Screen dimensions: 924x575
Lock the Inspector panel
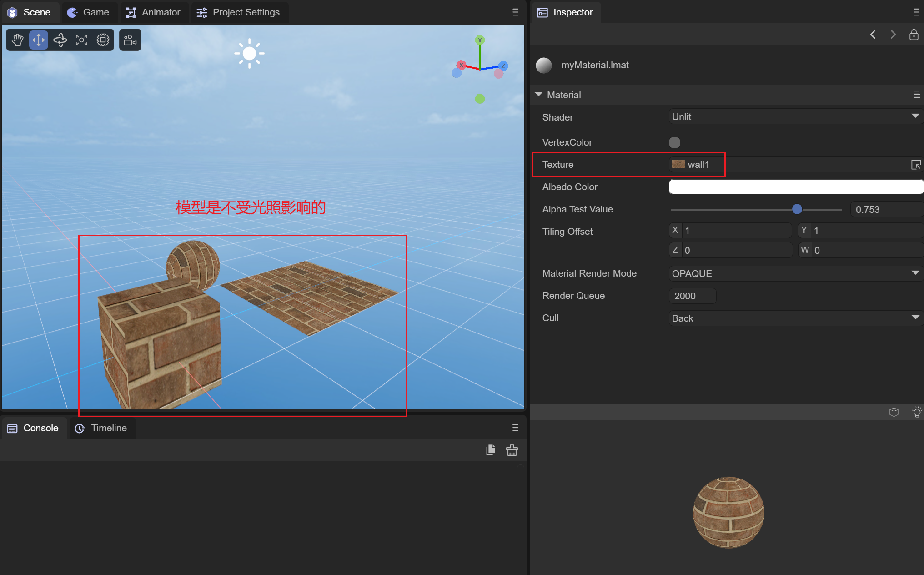(x=914, y=35)
